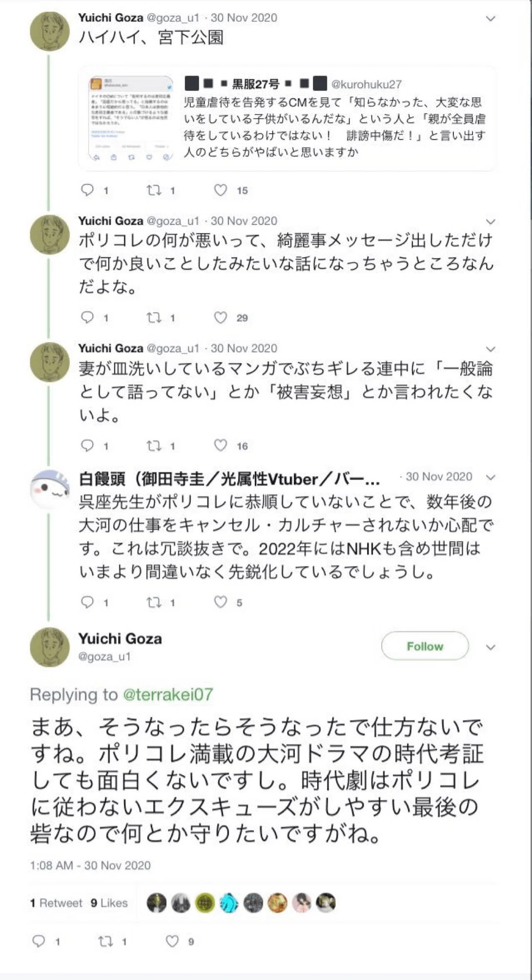Retweet the 妻が皿洗い tweet
The image size is (532, 980).
point(154,446)
